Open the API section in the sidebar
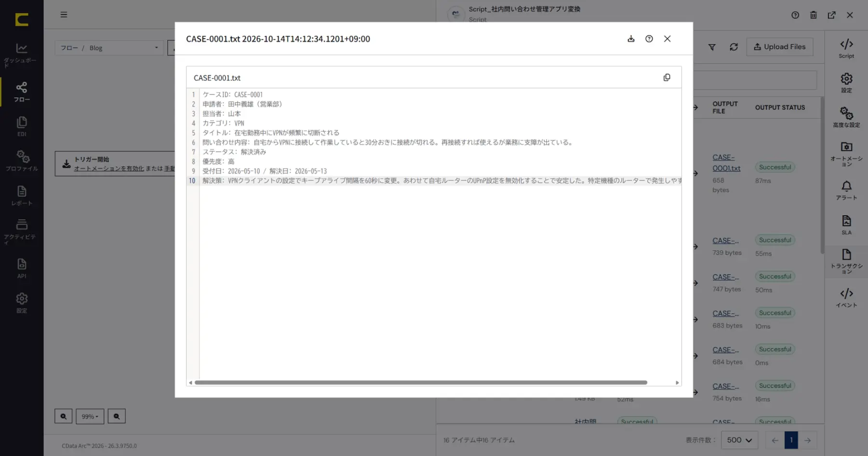Viewport: 868px width, 456px height. [21, 268]
